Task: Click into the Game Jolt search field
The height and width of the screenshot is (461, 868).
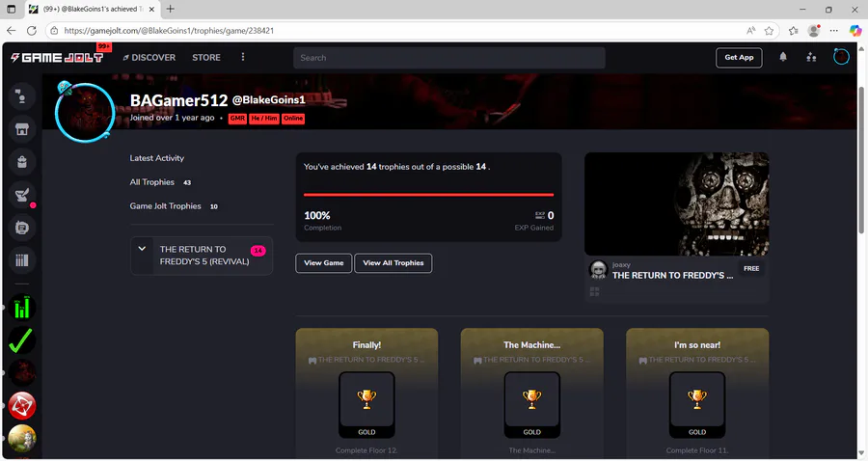Action: [x=448, y=58]
